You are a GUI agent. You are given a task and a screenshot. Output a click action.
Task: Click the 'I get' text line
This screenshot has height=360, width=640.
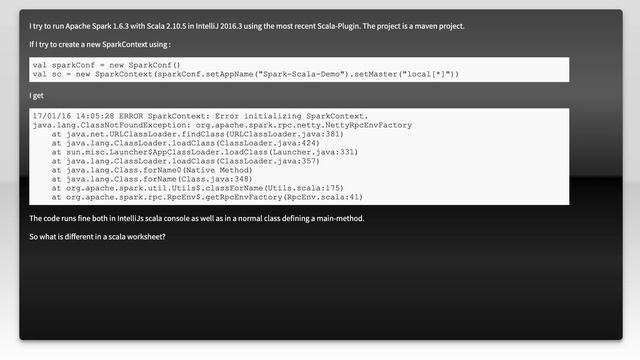tap(36, 96)
